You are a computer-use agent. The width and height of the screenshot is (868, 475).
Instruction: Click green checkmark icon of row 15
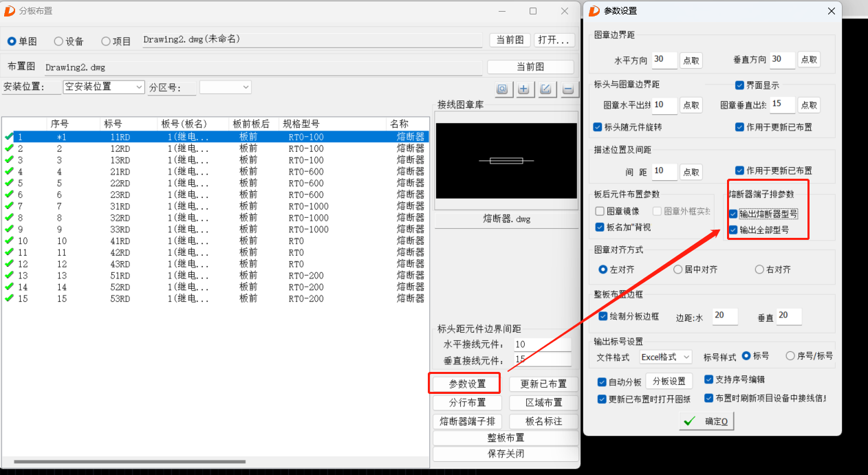[x=9, y=298]
